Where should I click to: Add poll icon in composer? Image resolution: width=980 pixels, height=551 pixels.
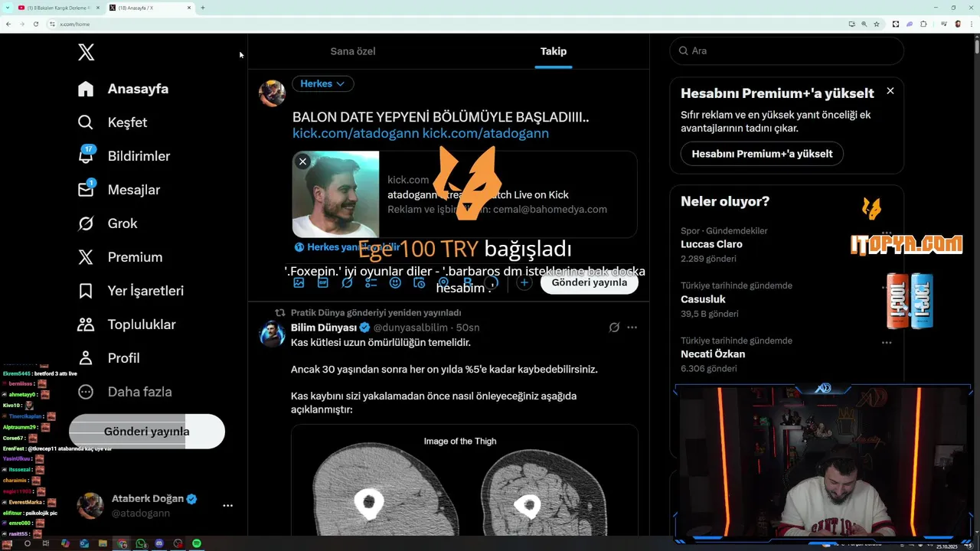pyautogui.click(x=371, y=282)
